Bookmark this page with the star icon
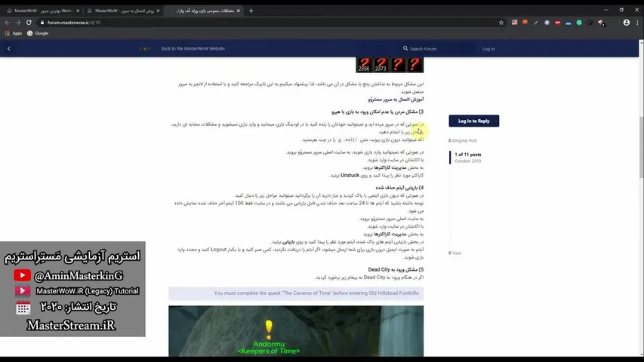Image resolution: width=644 pixels, height=362 pixels. 501,23
